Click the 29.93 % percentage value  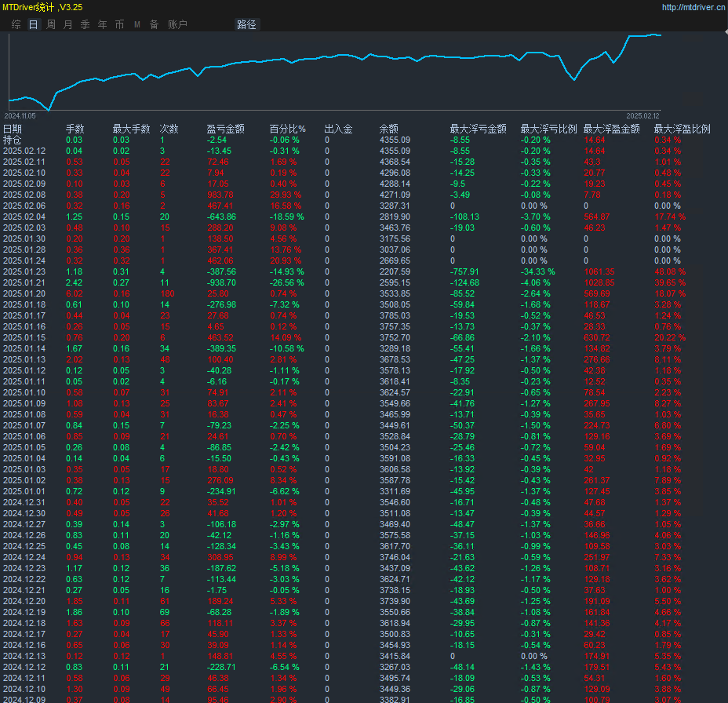pos(286,195)
